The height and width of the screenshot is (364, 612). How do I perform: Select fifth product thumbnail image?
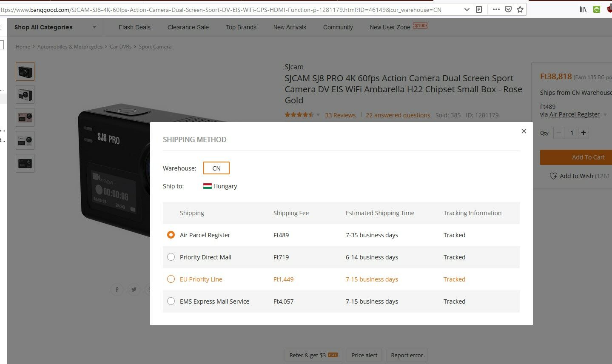tap(25, 163)
